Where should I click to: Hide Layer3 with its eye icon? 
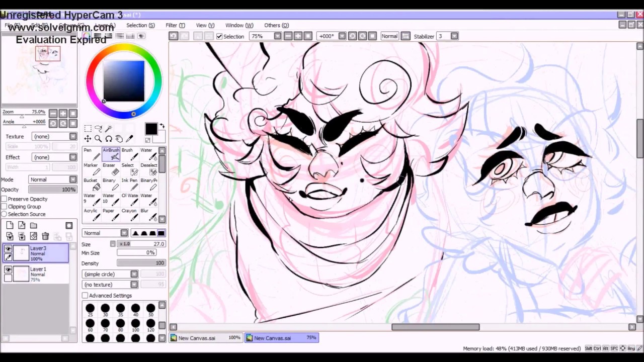(x=8, y=249)
